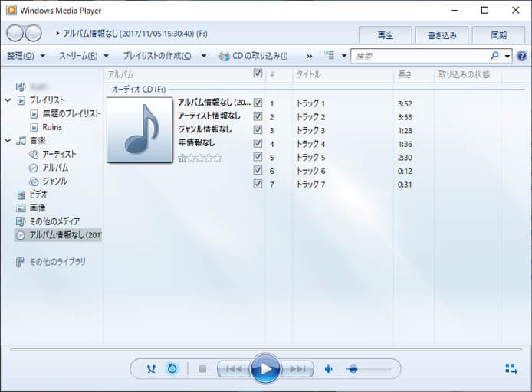Viewport: 532px width, 392px height.
Task: Click the Windows Media Player title icon
Action: point(11,10)
